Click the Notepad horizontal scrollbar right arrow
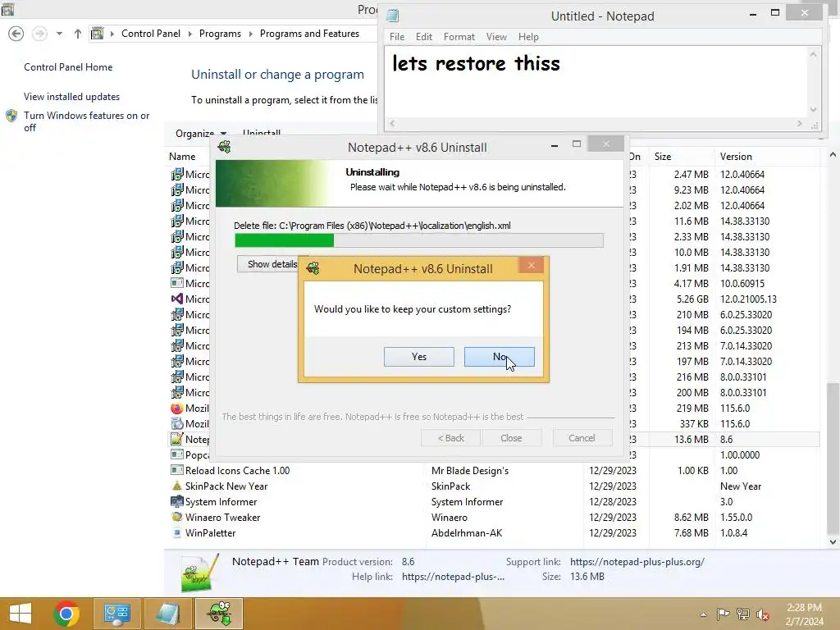 pyautogui.click(x=799, y=124)
